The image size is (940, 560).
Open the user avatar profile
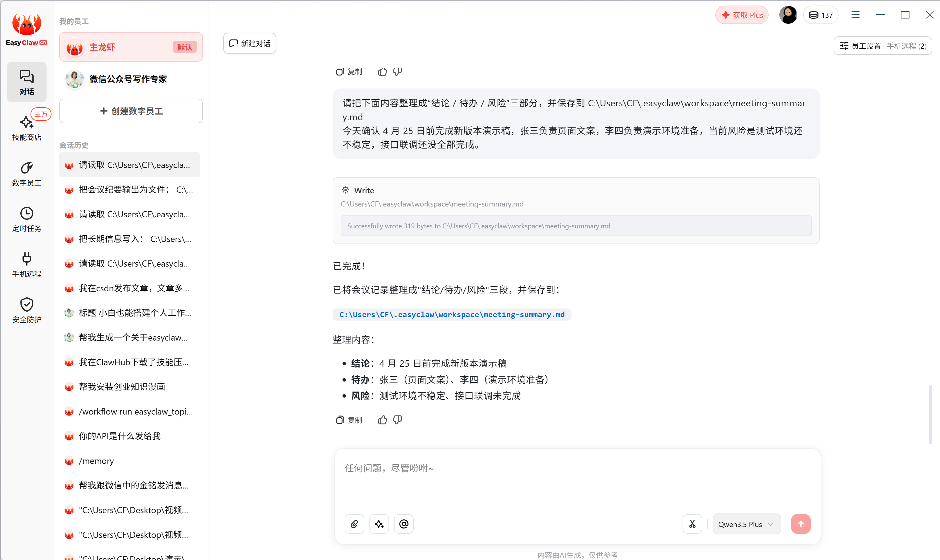788,15
